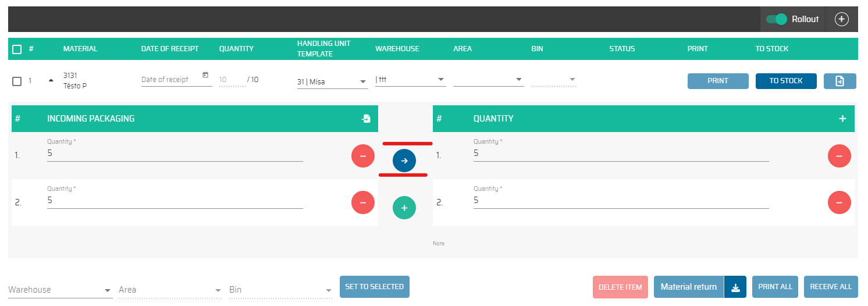Click the green plus button between the panels

pos(404,208)
